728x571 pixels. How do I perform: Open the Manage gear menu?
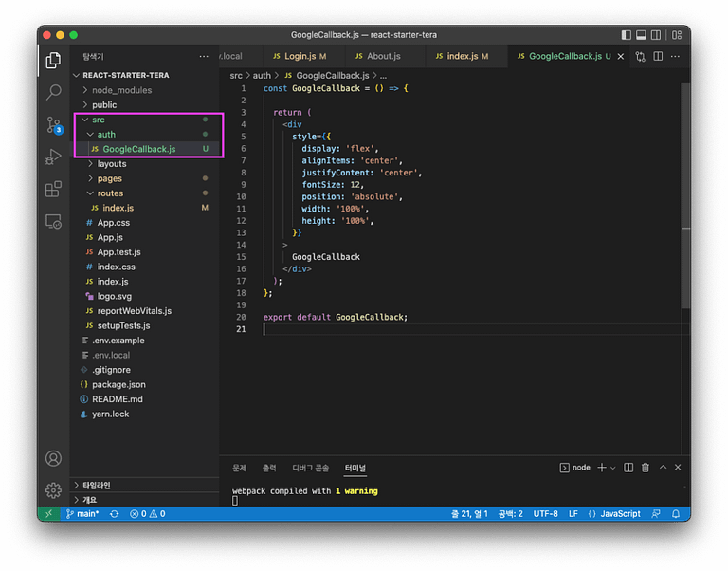tap(54, 490)
